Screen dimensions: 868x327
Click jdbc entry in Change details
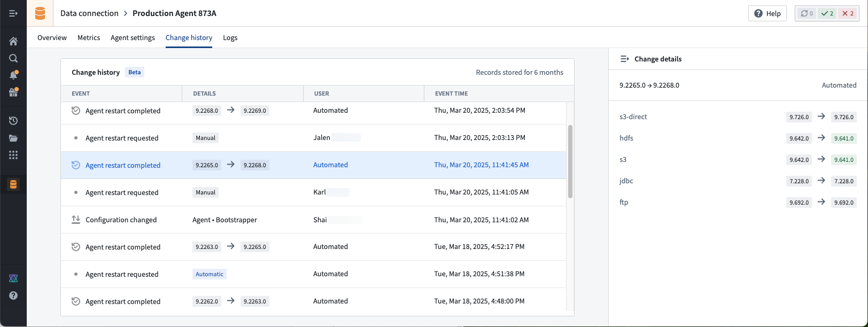[x=626, y=181]
